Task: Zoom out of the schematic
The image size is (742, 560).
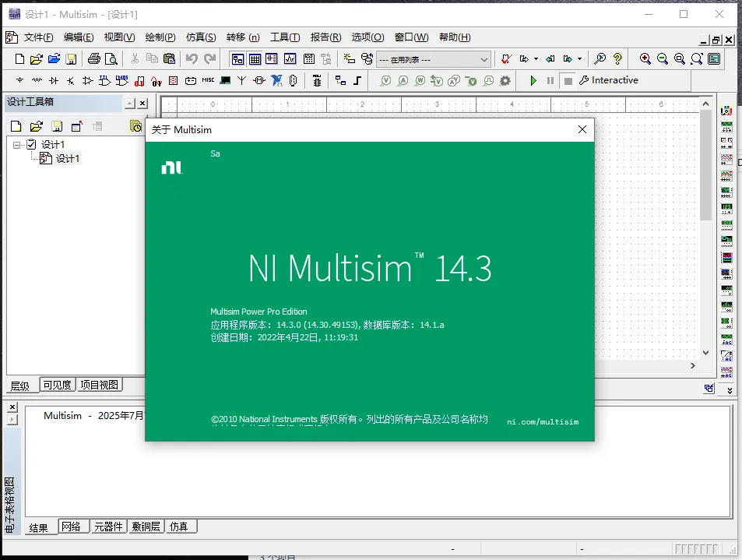Action: click(663, 58)
